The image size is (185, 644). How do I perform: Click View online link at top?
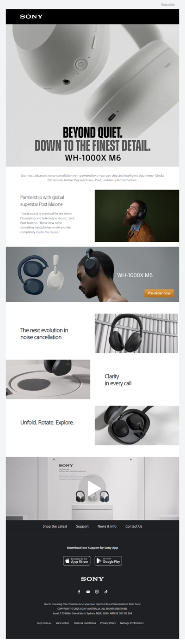tap(168, 4)
